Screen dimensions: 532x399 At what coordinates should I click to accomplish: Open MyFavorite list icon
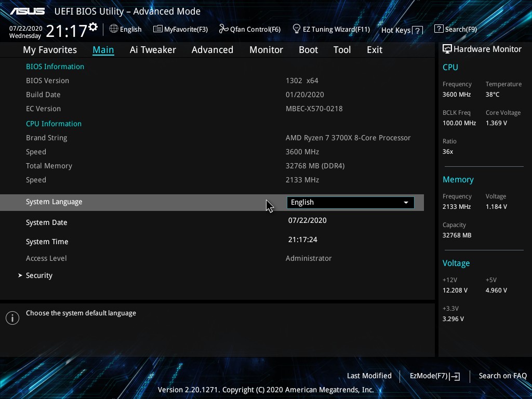tap(157, 29)
